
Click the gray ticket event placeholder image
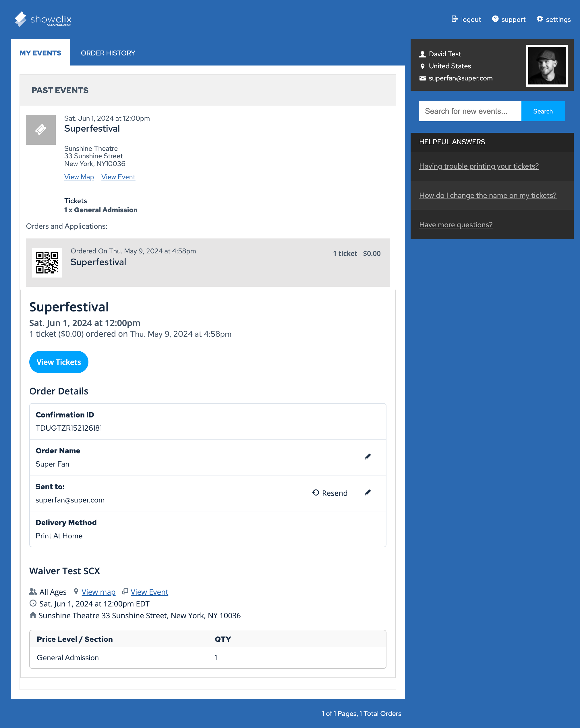41,130
